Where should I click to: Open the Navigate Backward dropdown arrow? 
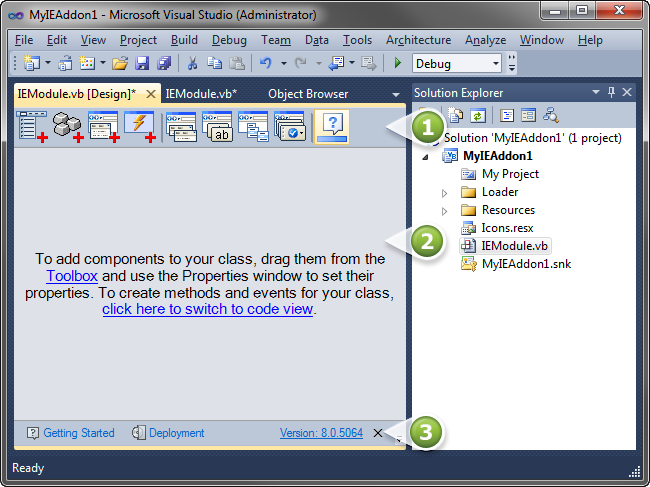tap(352, 63)
